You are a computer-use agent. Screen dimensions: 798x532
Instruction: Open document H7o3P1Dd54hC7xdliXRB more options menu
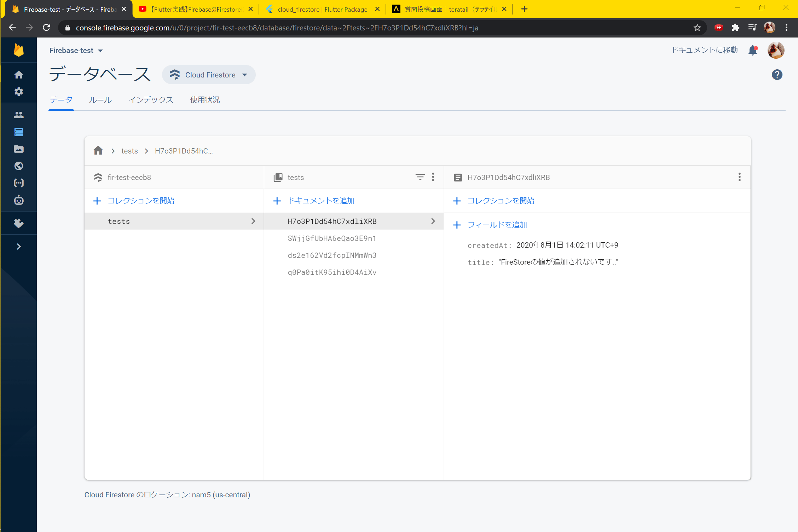click(x=740, y=177)
